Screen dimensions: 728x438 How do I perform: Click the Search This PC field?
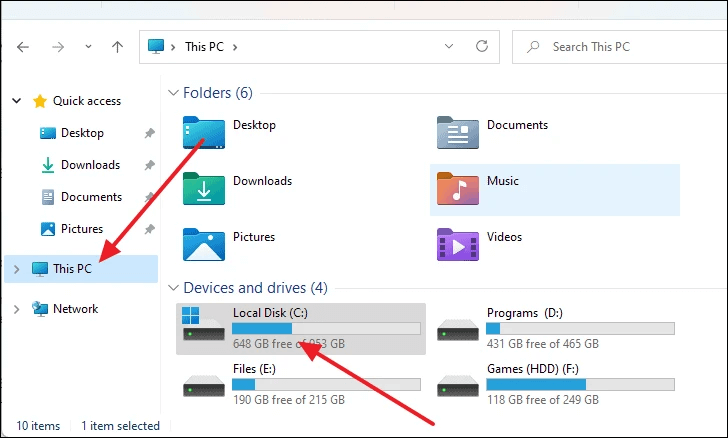pos(620,47)
